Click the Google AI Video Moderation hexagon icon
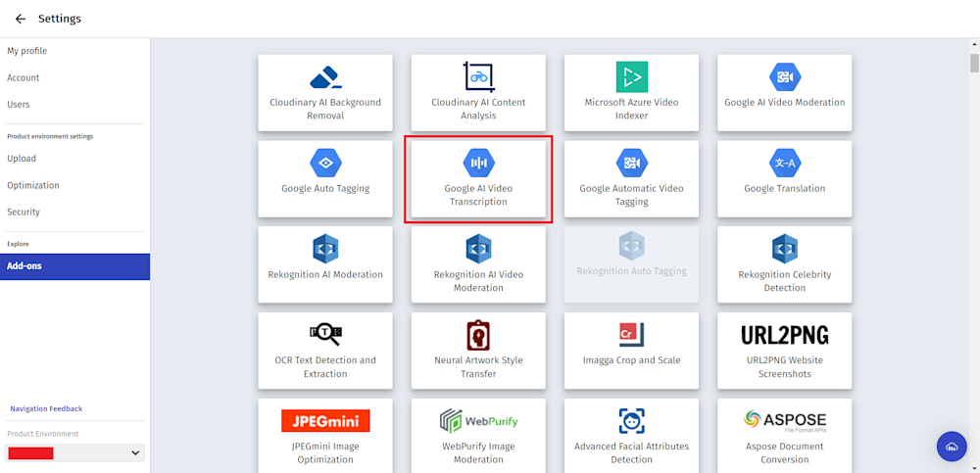This screenshot has width=980, height=473. click(x=785, y=76)
